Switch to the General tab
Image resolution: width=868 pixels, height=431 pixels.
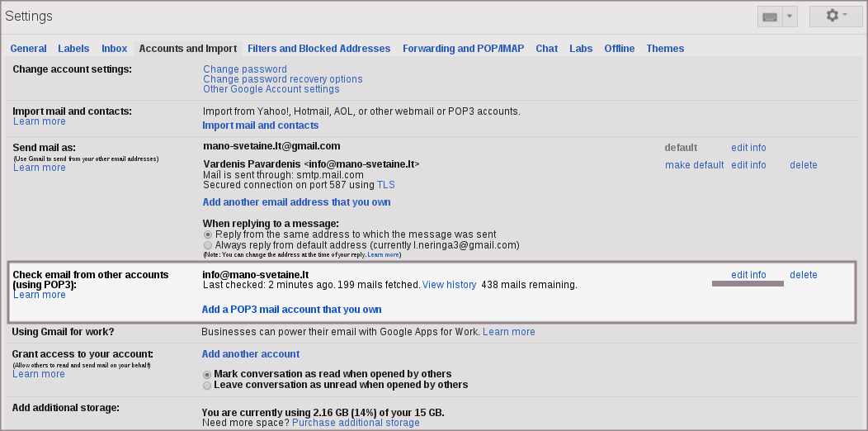click(28, 49)
